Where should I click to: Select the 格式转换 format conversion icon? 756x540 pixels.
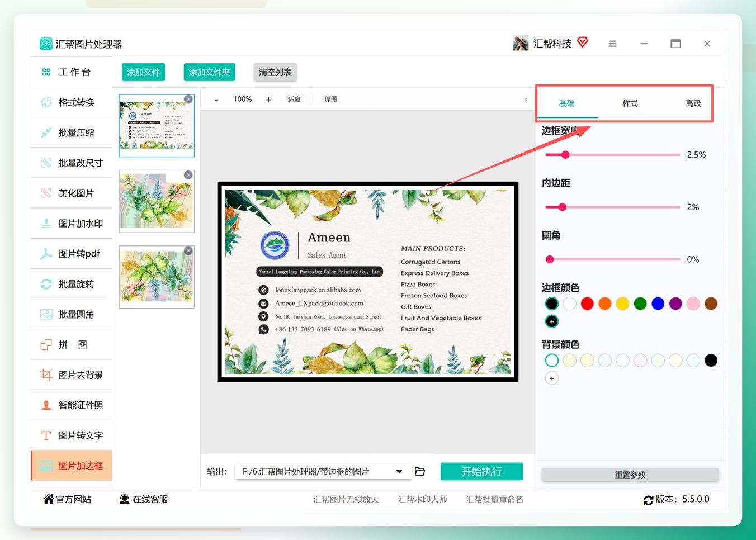46,102
